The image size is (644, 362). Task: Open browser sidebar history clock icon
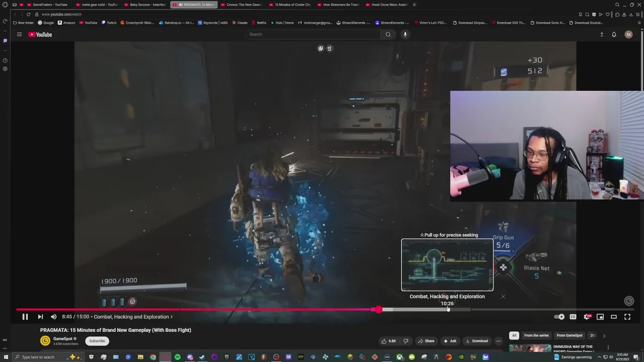(5, 60)
